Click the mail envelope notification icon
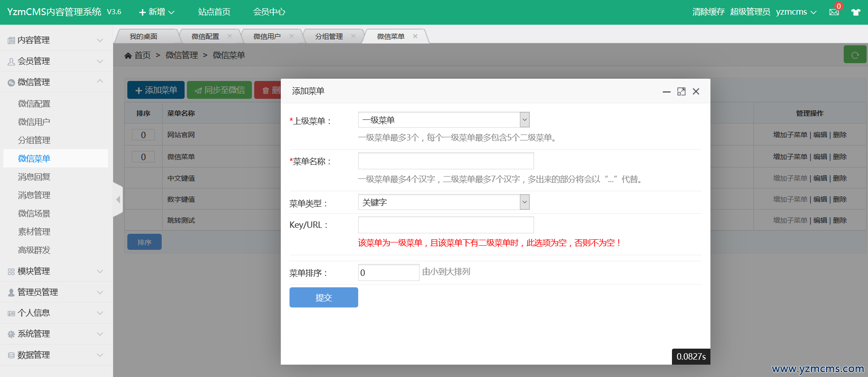This screenshot has width=868, height=377. click(x=834, y=12)
